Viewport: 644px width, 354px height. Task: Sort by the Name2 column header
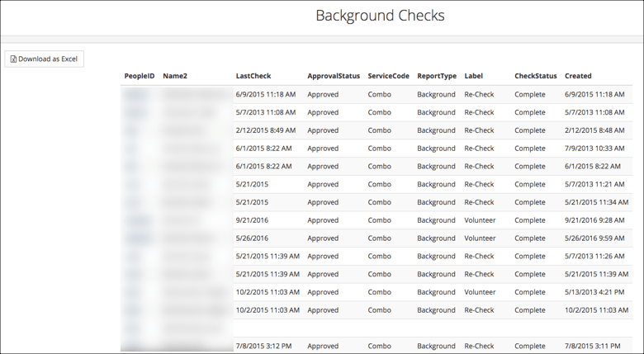tap(175, 76)
